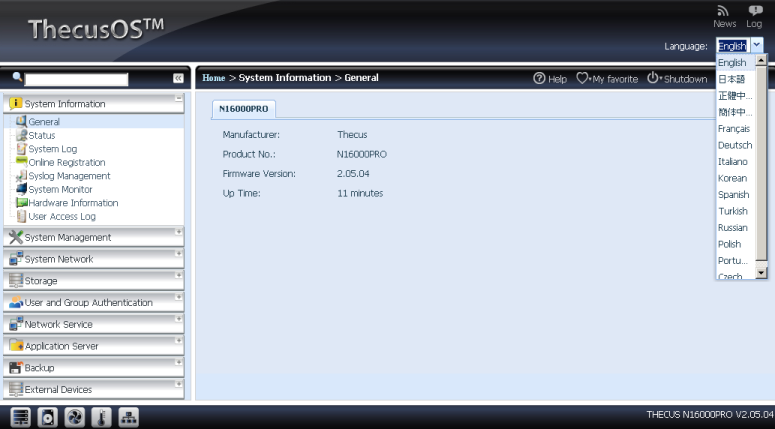Click the Syslog Management icon
The image size is (775, 429).
[x=21, y=176]
